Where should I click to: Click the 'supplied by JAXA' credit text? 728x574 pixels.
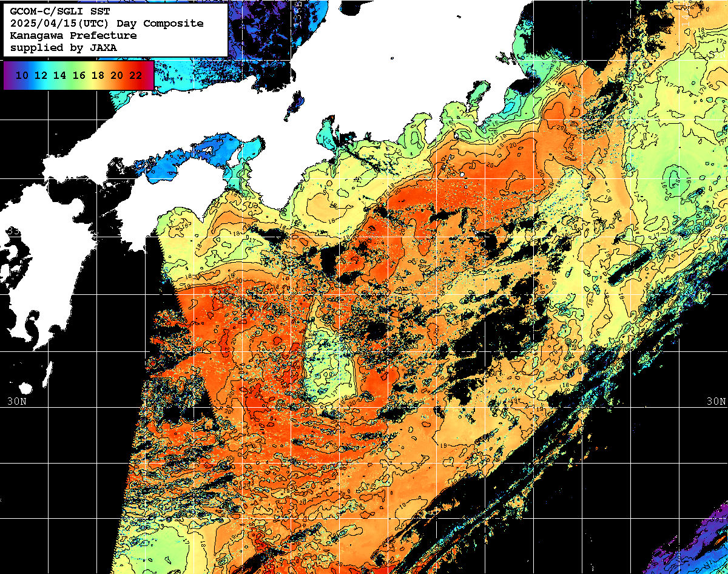tap(64, 47)
